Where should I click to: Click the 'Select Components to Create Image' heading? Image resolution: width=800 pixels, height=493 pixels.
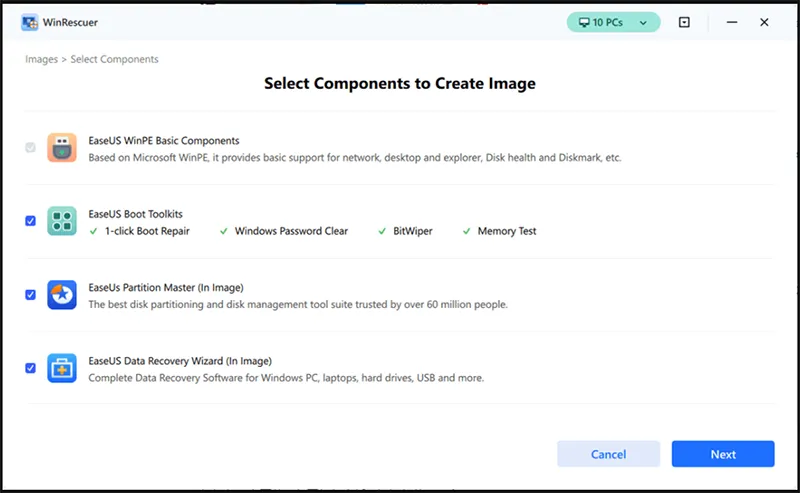tap(400, 83)
